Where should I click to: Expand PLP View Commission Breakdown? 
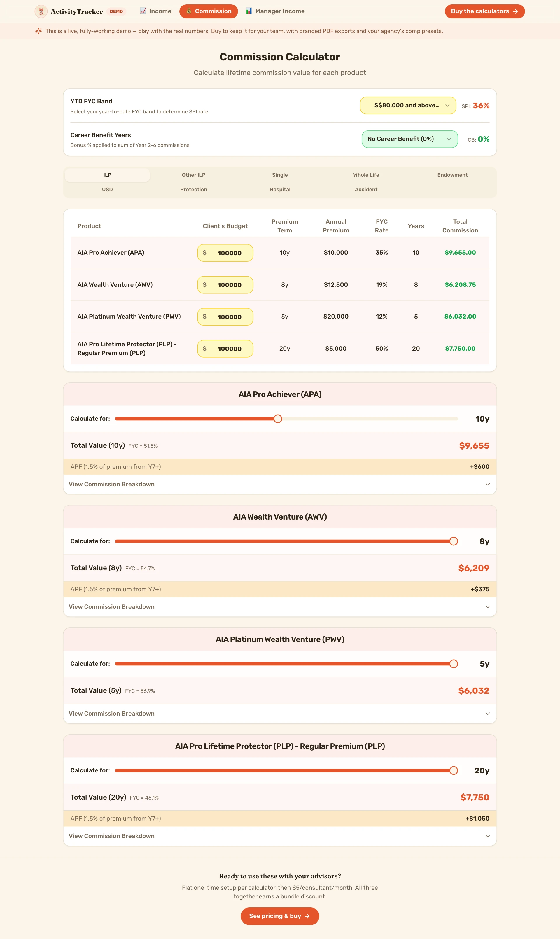(x=280, y=836)
